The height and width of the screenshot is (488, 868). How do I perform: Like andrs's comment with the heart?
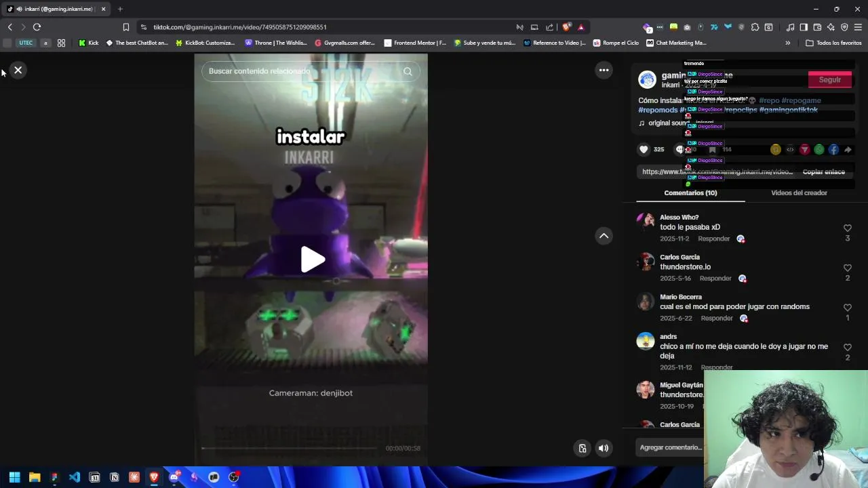pyautogui.click(x=847, y=348)
